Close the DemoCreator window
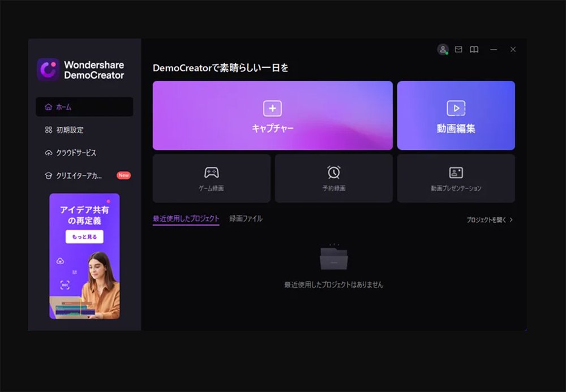The image size is (566, 392). click(x=513, y=49)
